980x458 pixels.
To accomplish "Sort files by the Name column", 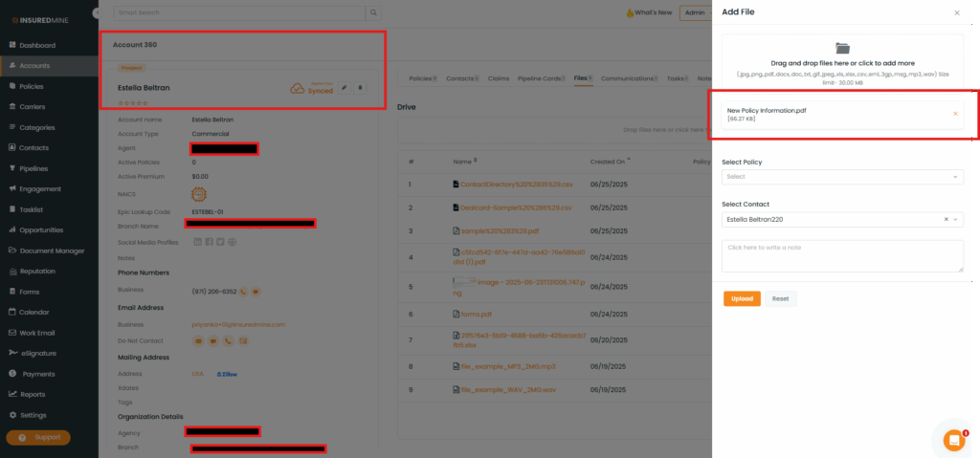I will click(465, 162).
